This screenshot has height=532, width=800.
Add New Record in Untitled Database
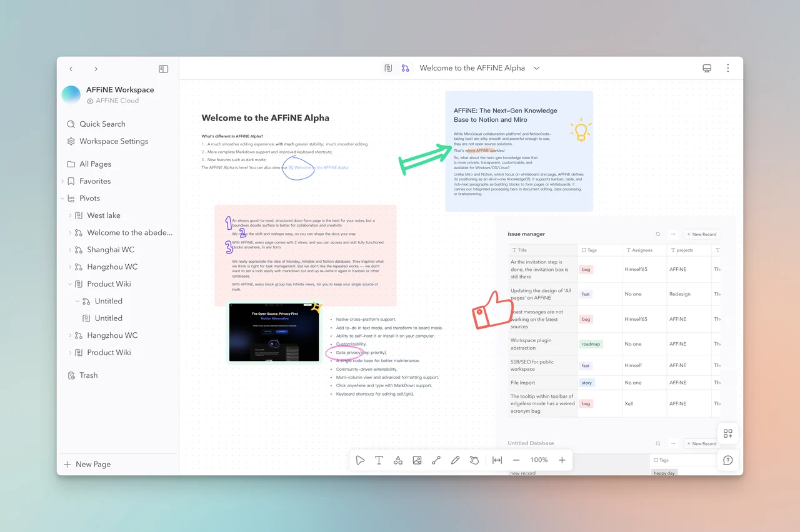tap(702, 443)
